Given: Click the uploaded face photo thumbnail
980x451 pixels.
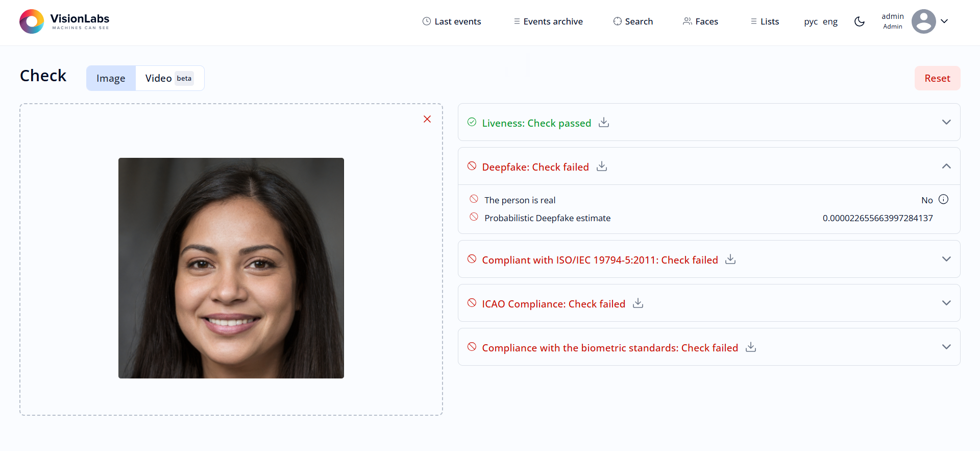Looking at the screenshot, I should pyautogui.click(x=231, y=268).
